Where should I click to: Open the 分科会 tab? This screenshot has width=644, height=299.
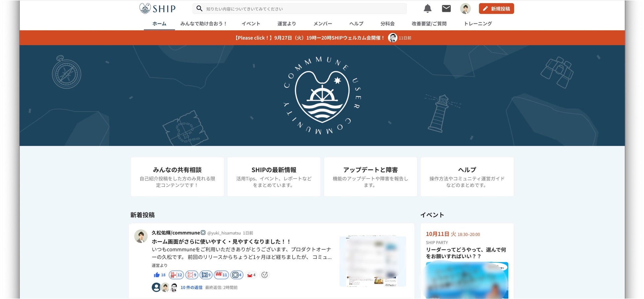(x=387, y=24)
